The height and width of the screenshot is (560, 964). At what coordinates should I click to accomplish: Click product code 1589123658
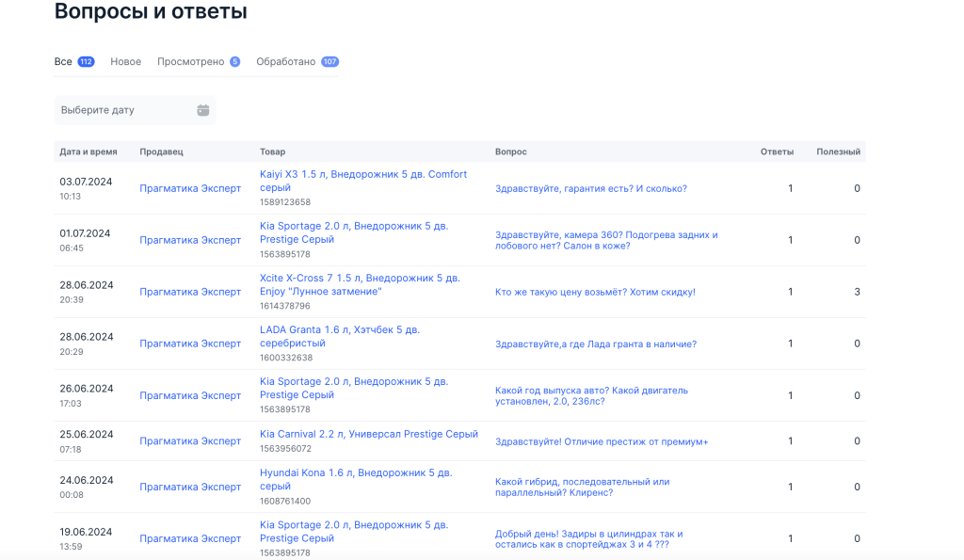[284, 202]
